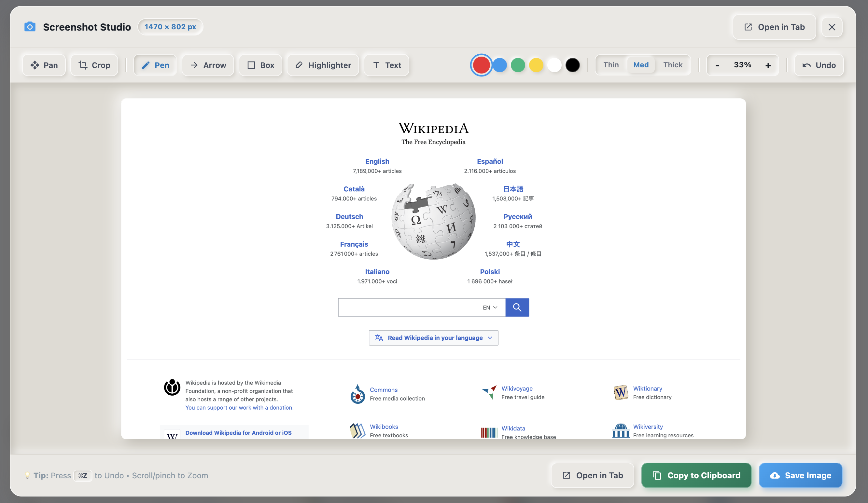Image resolution: width=868 pixels, height=503 pixels.
Task: Zoom out with the minus button
Action: point(717,65)
